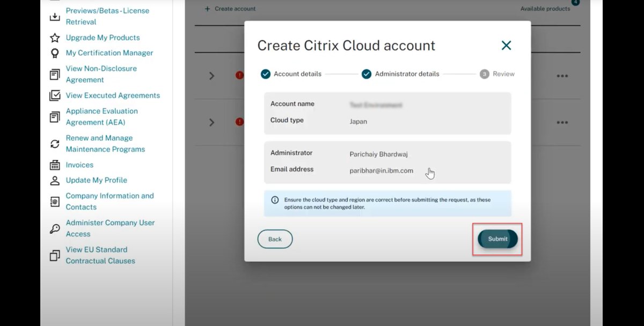Submit the Citrix Cloud account request
This screenshot has height=326, width=644.
497,239
